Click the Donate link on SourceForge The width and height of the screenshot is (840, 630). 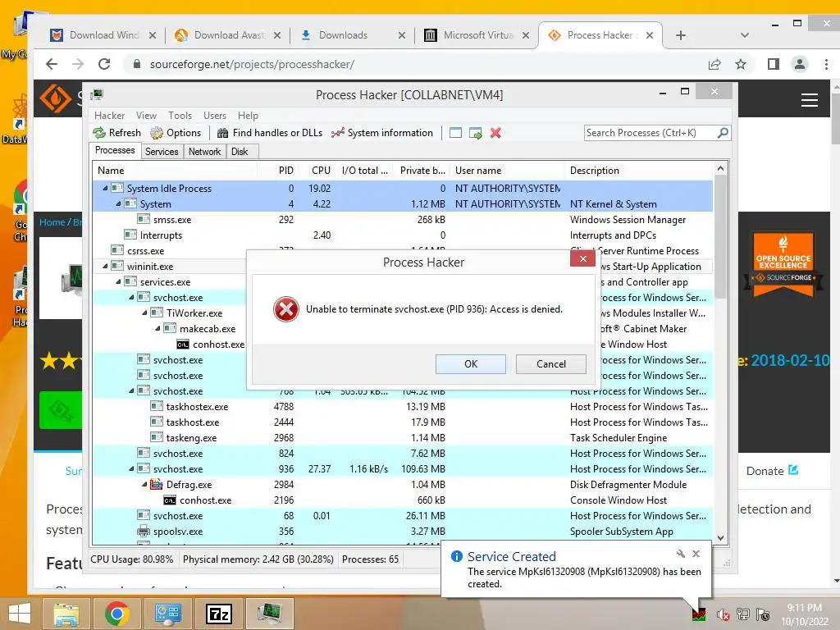(772, 471)
